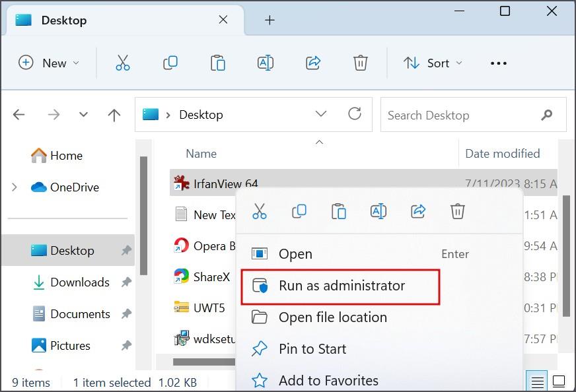This screenshot has height=392, width=576.
Task: Unpin Desktop from quick access
Action: [126, 251]
